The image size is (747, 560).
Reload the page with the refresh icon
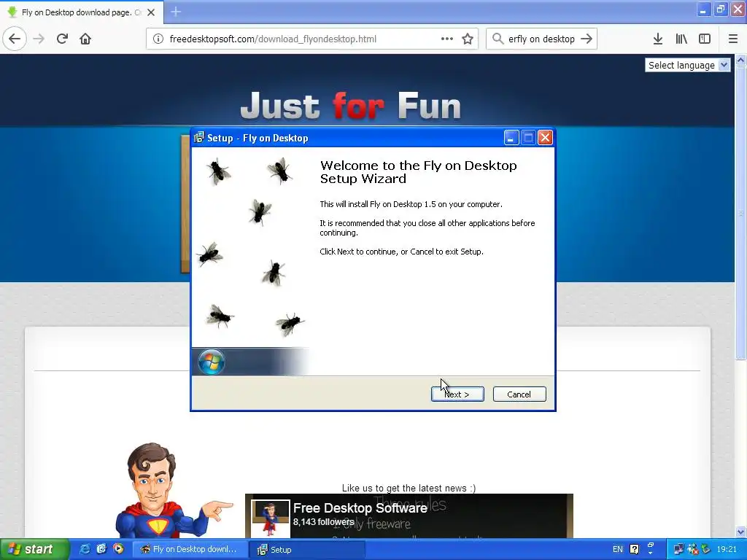(x=62, y=39)
